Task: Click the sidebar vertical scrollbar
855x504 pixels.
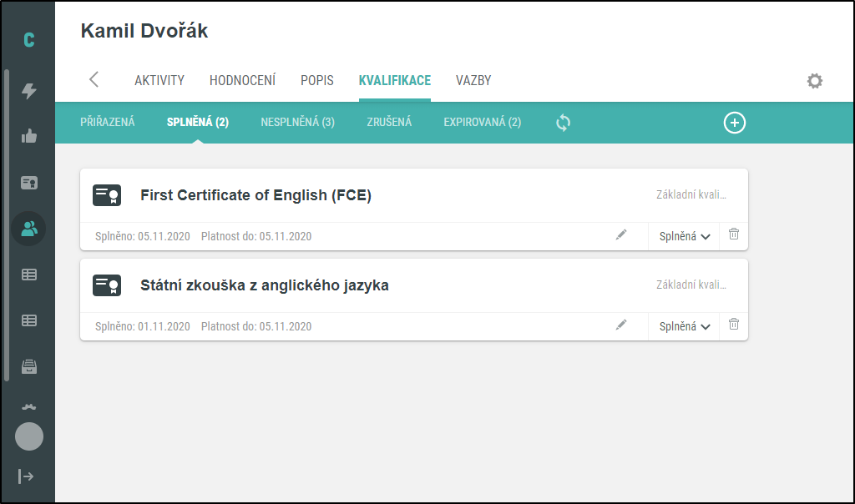Action: 7,225
